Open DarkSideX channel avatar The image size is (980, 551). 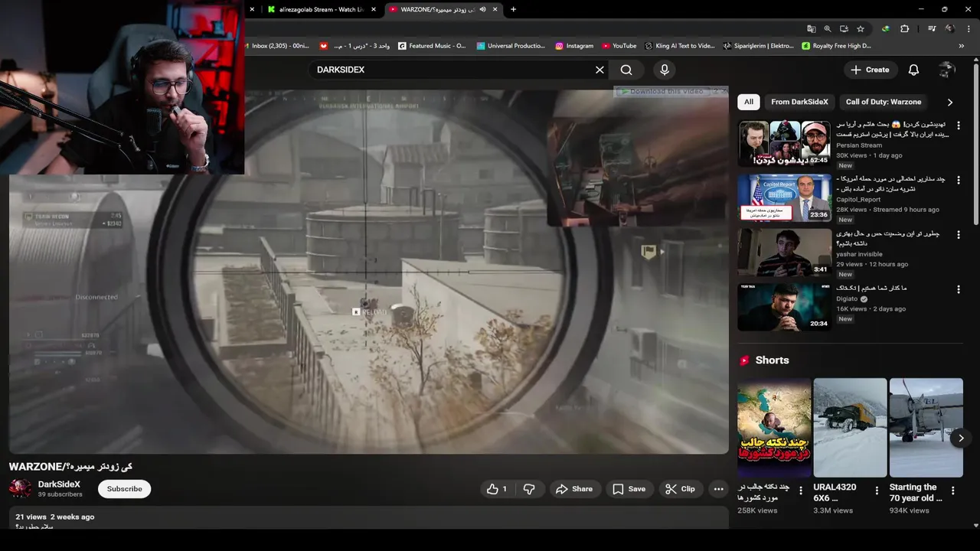pos(21,488)
